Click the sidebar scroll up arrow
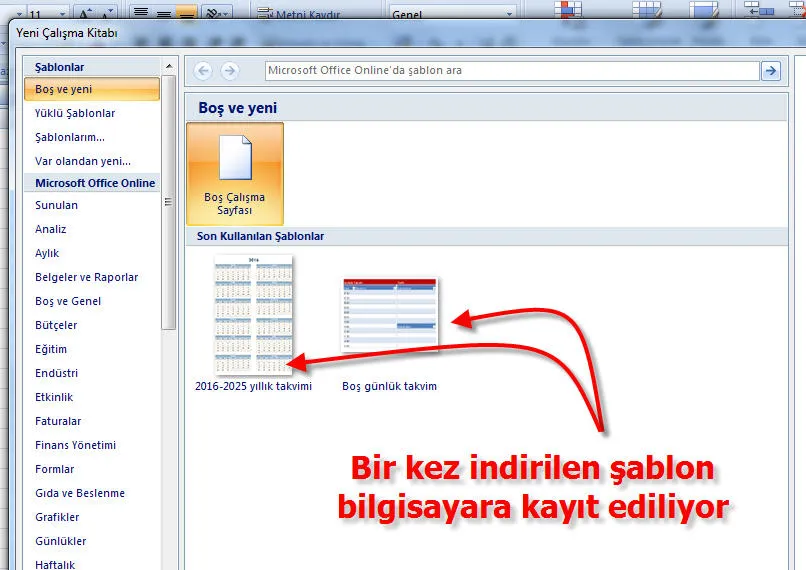This screenshot has width=806, height=570. pyautogui.click(x=169, y=65)
